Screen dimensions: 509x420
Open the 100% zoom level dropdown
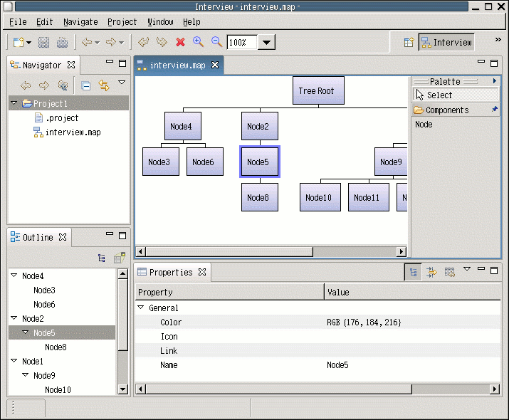coord(266,43)
